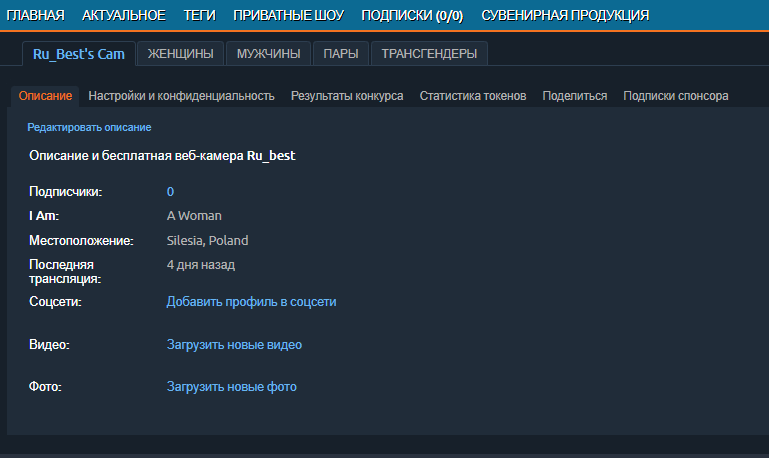Open the ГЛАВНАЯ home page
This screenshot has height=458, width=769.
[36, 15]
